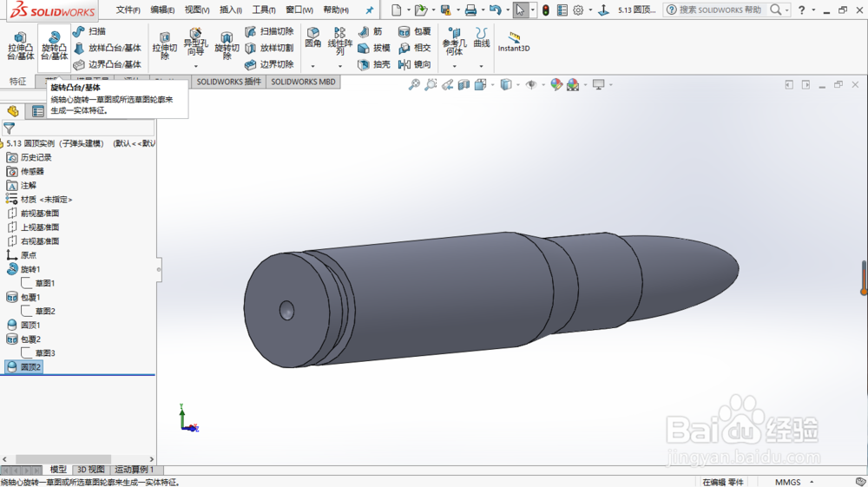The height and width of the screenshot is (487, 868).
Task: Select the Intersect (相交) tool
Action: tap(415, 48)
